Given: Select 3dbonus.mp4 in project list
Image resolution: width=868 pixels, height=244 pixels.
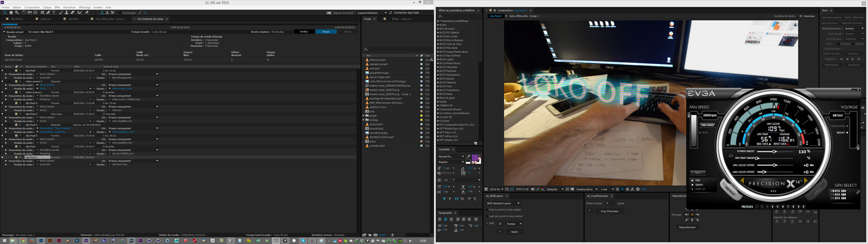Looking at the screenshot, I should 378,60.
